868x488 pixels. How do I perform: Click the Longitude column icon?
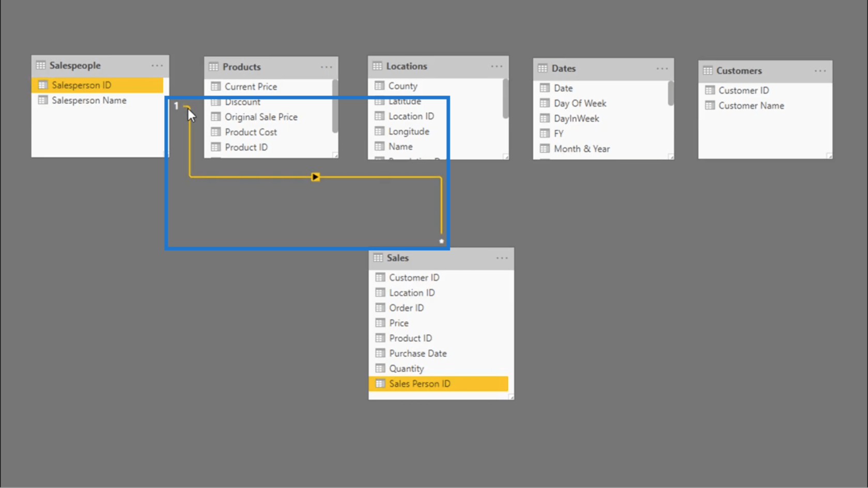point(380,131)
